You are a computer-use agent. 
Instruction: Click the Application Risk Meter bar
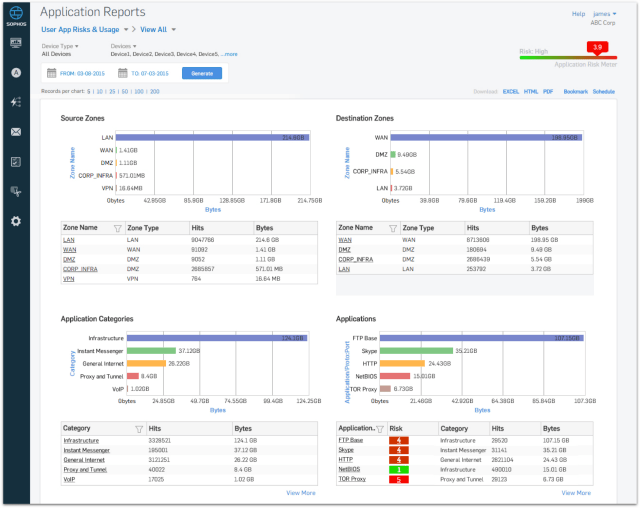pyautogui.click(x=567, y=57)
